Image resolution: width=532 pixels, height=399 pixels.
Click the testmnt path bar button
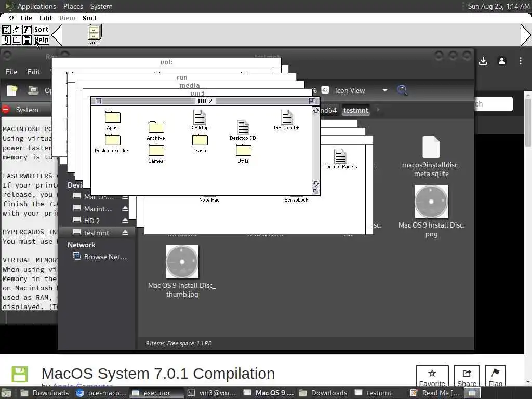tap(355, 110)
